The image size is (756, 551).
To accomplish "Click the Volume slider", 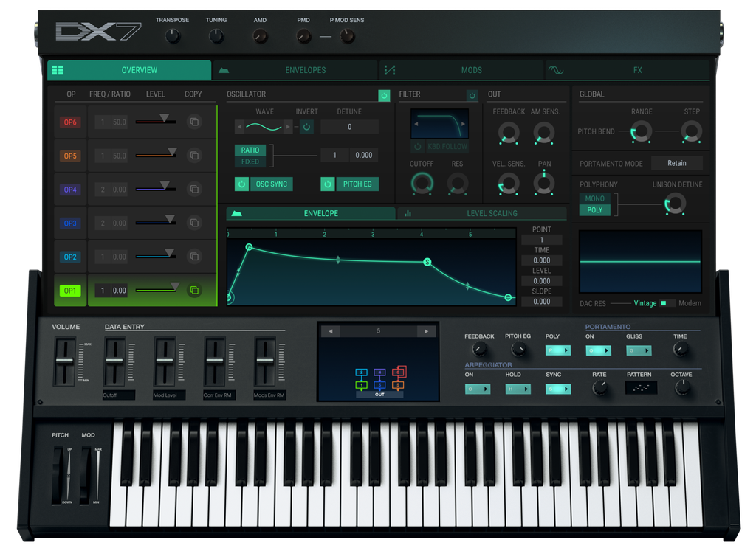I will pyautogui.click(x=65, y=361).
